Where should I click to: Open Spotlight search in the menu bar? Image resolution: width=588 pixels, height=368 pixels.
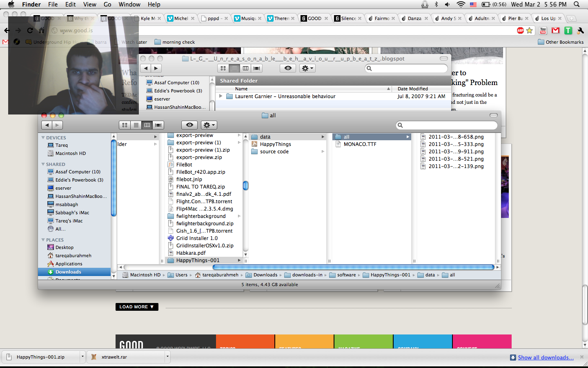click(577, 4)
